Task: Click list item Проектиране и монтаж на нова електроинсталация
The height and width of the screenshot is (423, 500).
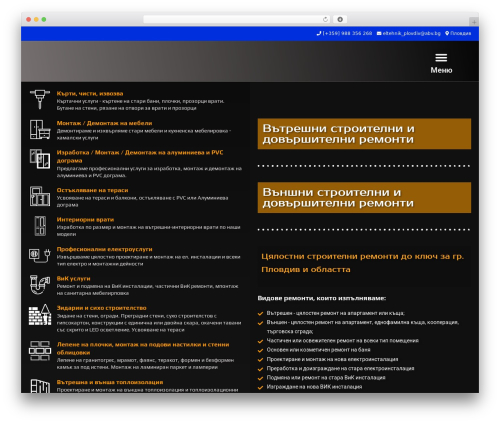Action: (332, 359)
